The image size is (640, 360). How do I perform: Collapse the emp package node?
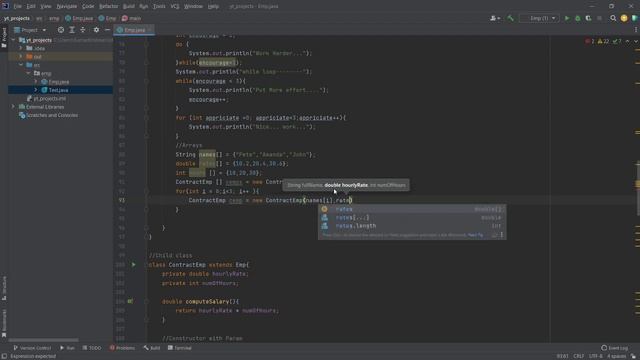(28, 73)
